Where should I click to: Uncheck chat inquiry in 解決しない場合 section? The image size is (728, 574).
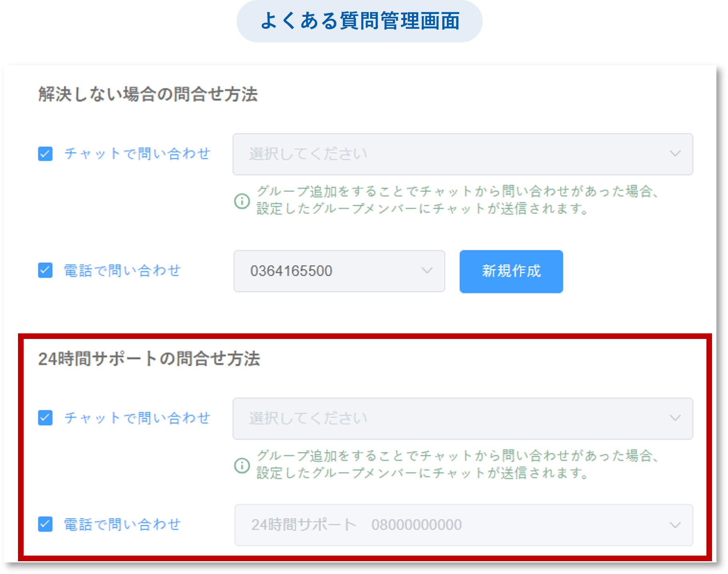point(45,153)
